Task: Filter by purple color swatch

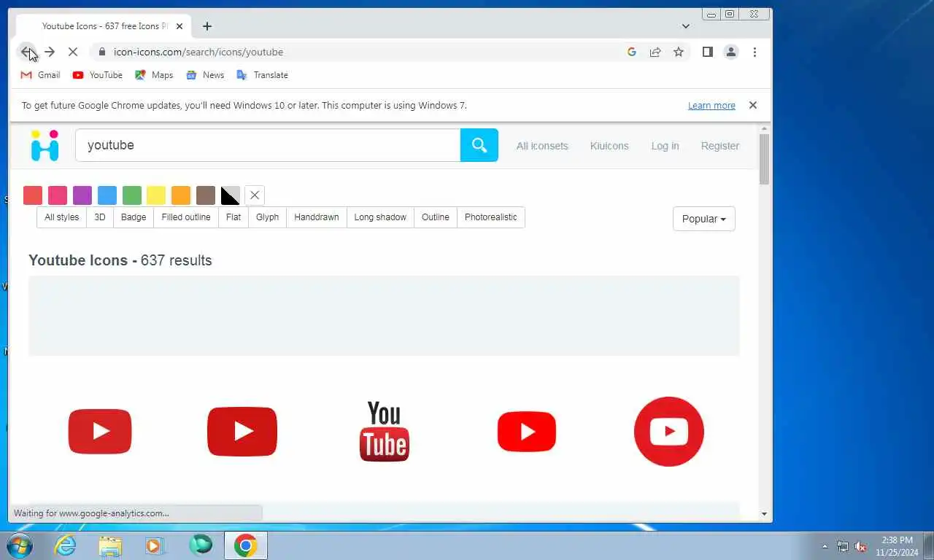Action: point(82,195)
